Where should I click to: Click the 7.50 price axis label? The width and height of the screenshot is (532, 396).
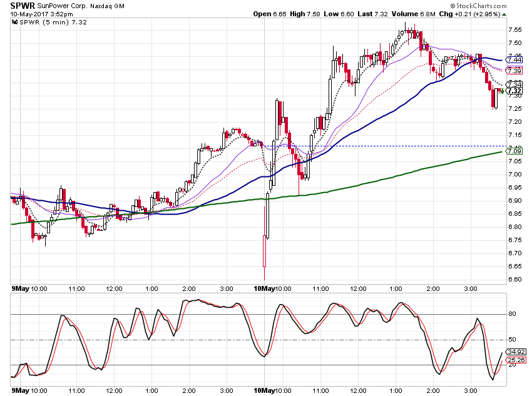coord(514,43)
